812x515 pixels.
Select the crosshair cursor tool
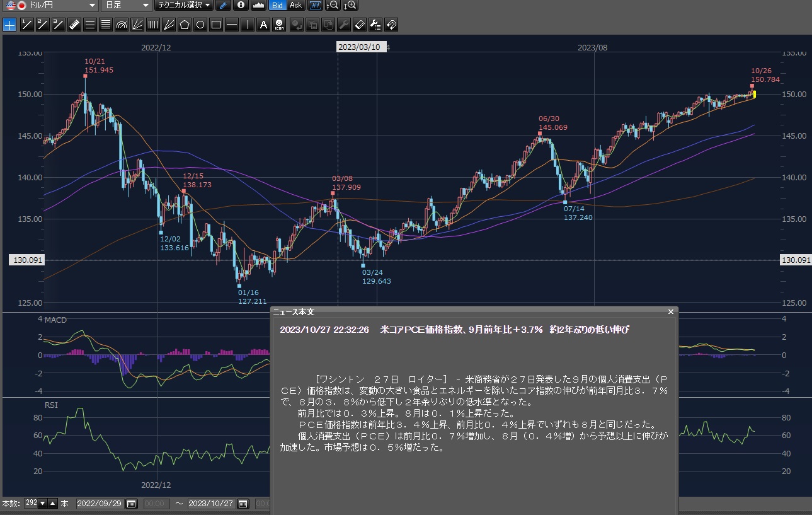9,25
